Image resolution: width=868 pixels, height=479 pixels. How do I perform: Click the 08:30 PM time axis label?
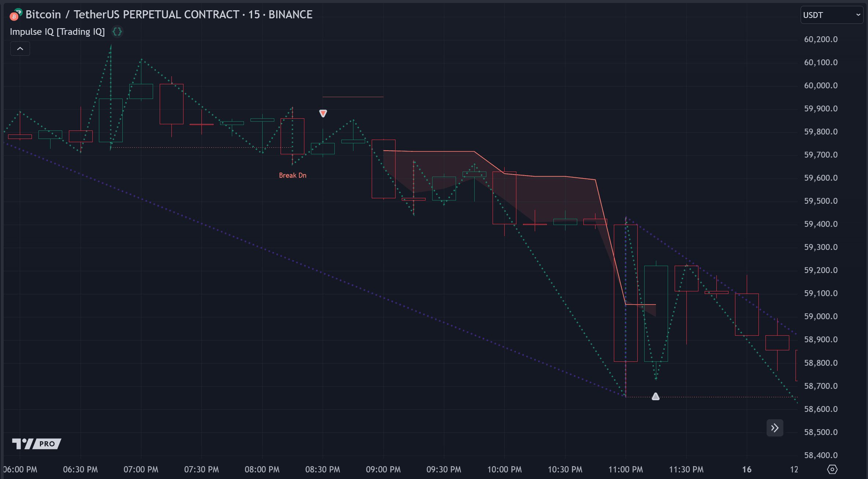[x=323, y=469]
